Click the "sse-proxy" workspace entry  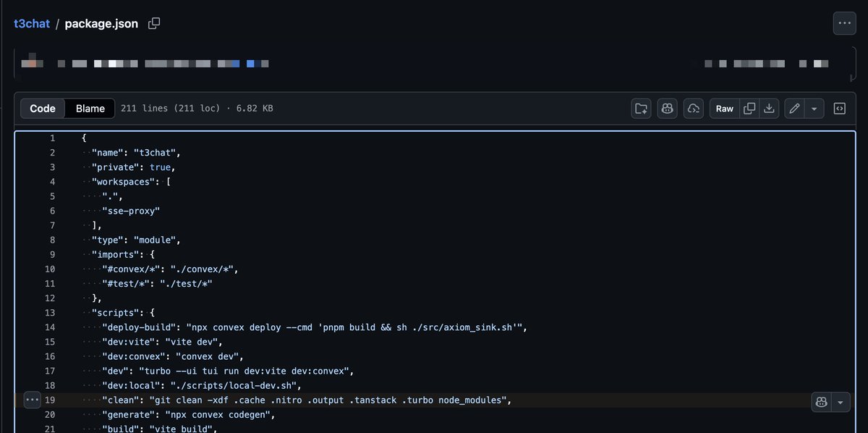pos(131,211)
